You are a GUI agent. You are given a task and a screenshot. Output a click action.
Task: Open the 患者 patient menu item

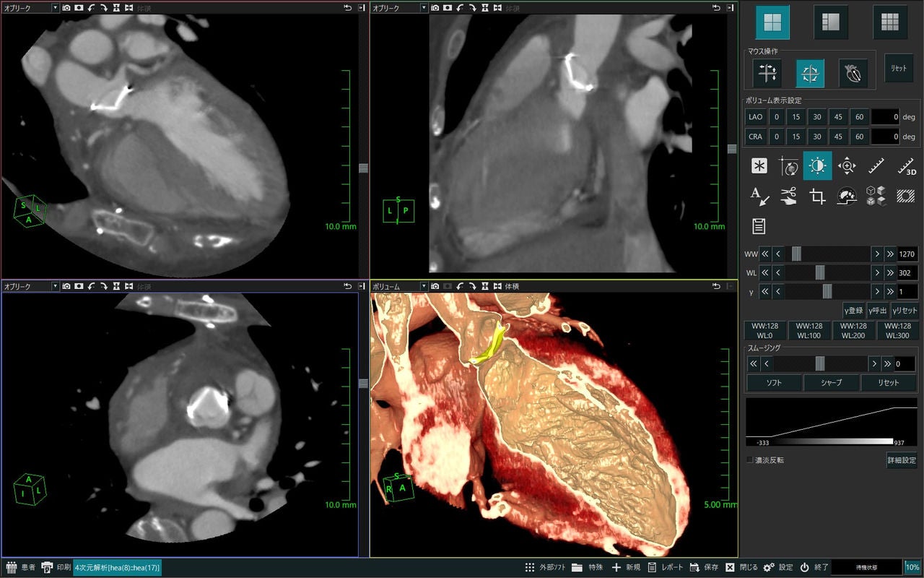click(22, 567)
